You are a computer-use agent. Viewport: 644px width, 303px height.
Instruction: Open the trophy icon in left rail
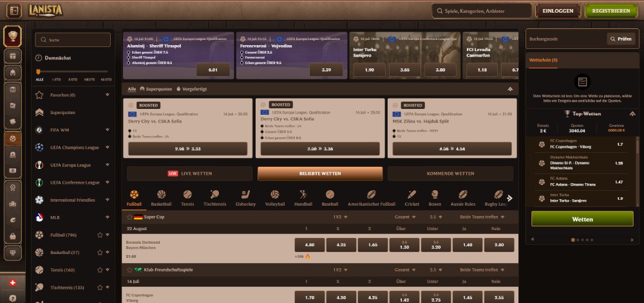[12, 37]
